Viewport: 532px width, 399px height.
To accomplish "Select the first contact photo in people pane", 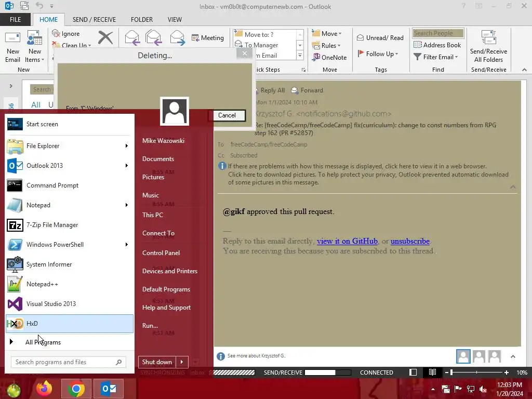I will [463, 356].
